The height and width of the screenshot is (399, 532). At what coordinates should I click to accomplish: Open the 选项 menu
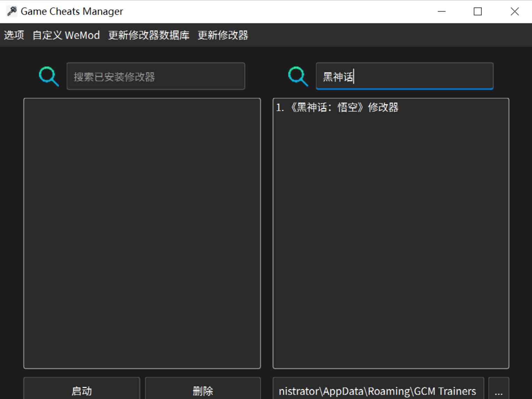tap(14, 35)
